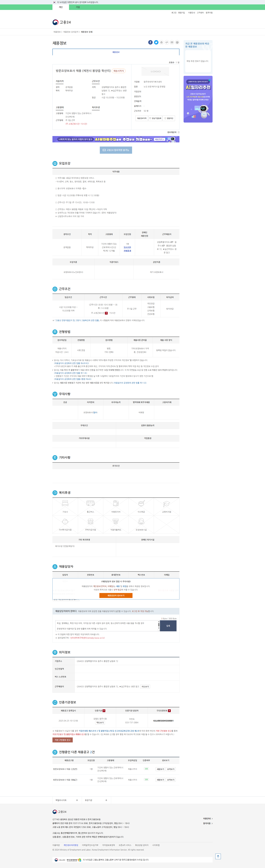Print the job posting
Screen dimensions: 265x868
(177, 42)
